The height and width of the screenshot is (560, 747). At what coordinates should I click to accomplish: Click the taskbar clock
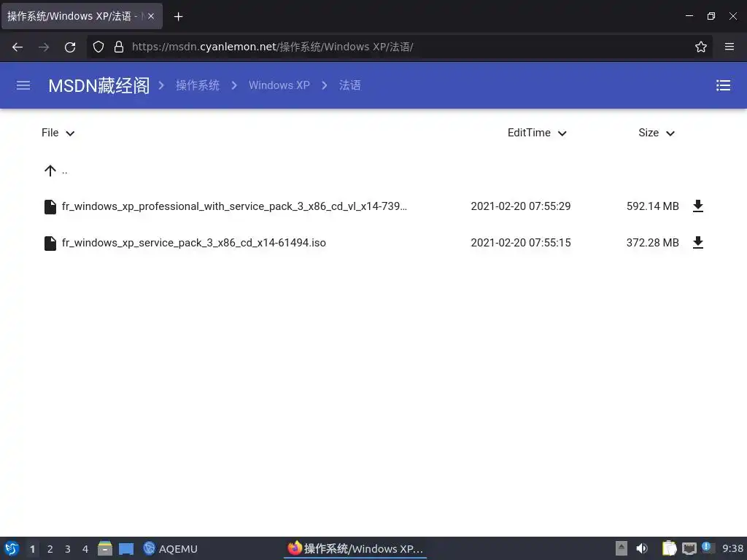click(732, 549)
